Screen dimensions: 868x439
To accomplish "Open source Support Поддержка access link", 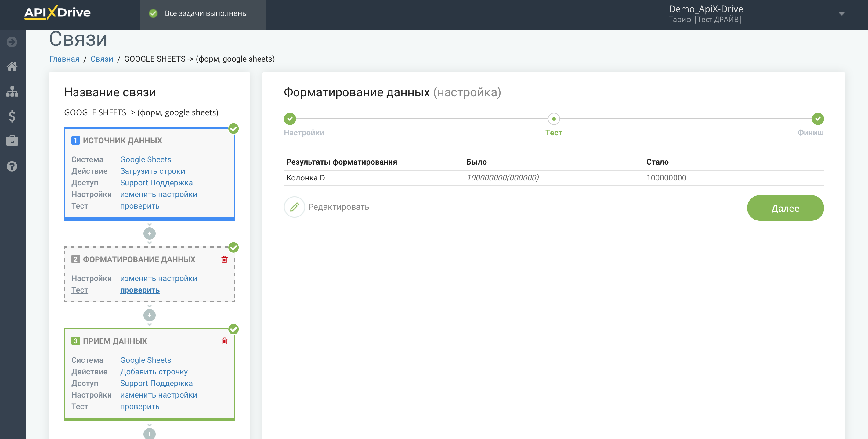I will 156,183.
